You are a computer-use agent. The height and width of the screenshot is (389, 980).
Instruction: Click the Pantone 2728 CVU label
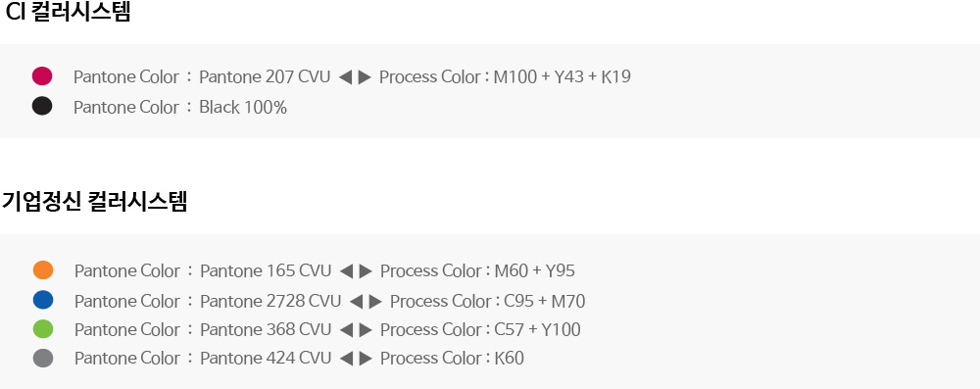click(x=270, y=302)
